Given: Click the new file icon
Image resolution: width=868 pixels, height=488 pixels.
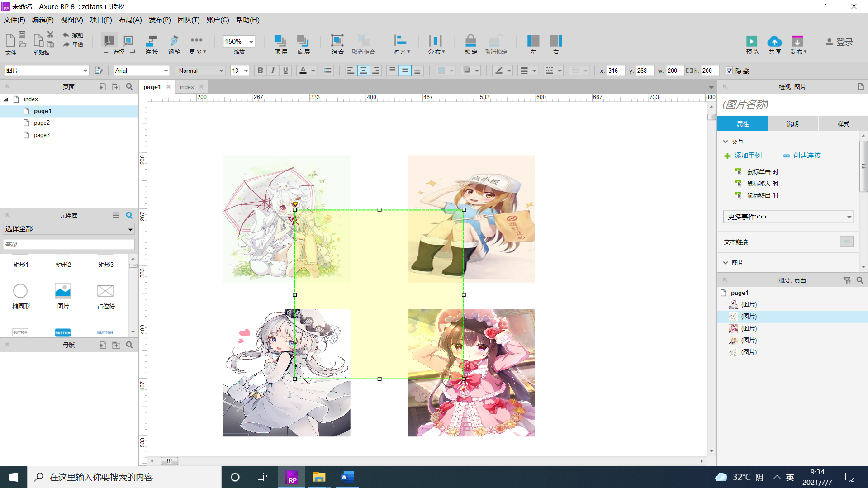Looking at the screenshot, I should click(x=10, y=40).
